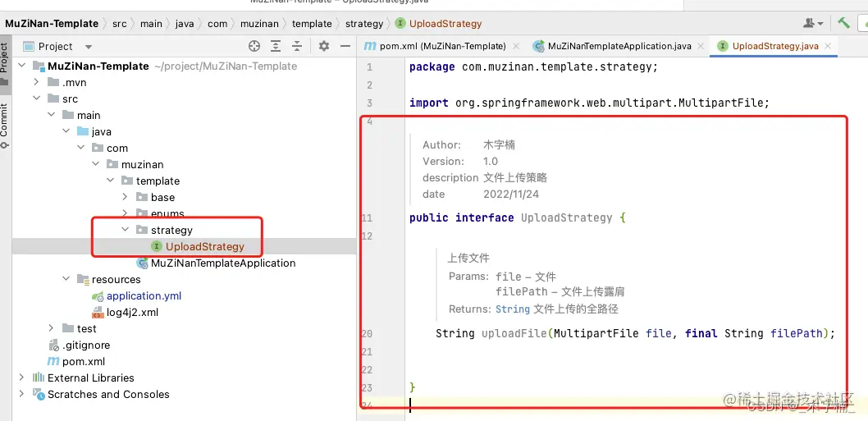
Task: Close the pom.xml editor tab
Action: coord(516,46)
